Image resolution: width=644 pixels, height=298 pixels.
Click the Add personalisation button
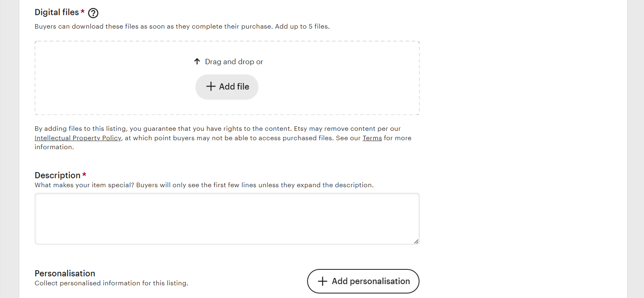point(363,281)
